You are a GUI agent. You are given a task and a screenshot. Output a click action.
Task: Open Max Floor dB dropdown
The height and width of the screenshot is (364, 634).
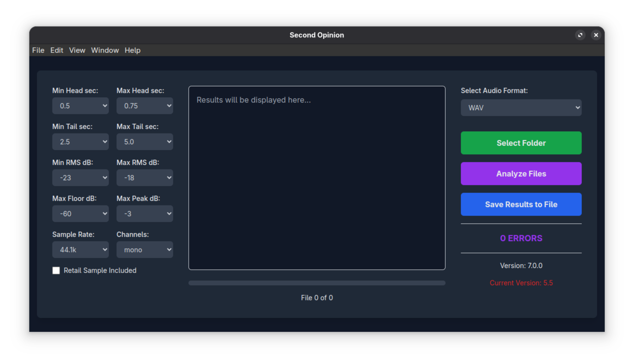[x=80, y=214]
